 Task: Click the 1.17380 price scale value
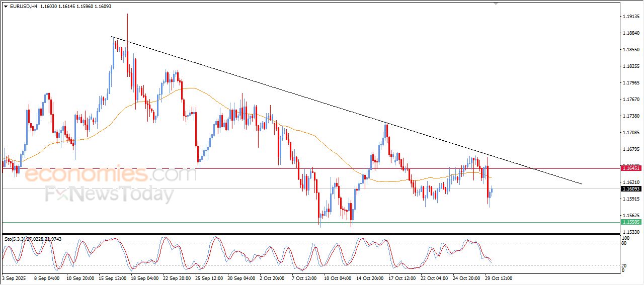631,116
